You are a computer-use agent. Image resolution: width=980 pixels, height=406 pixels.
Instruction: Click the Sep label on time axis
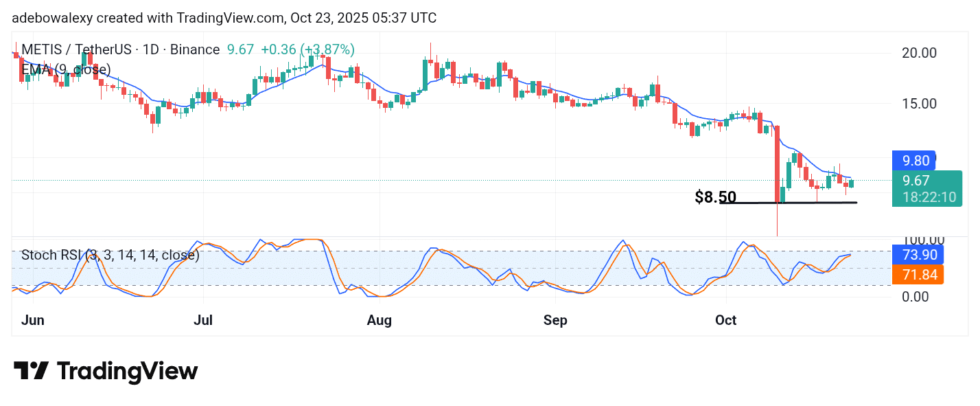click(555, 320)
